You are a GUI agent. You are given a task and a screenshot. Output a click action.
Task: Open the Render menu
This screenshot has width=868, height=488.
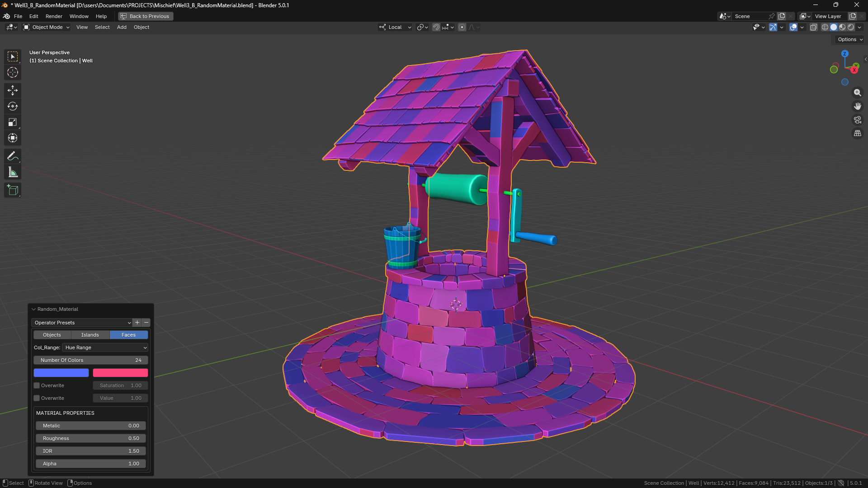54,16
